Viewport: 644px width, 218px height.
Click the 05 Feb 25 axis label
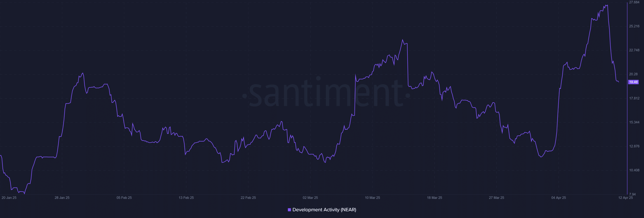[x=124, y=198]
